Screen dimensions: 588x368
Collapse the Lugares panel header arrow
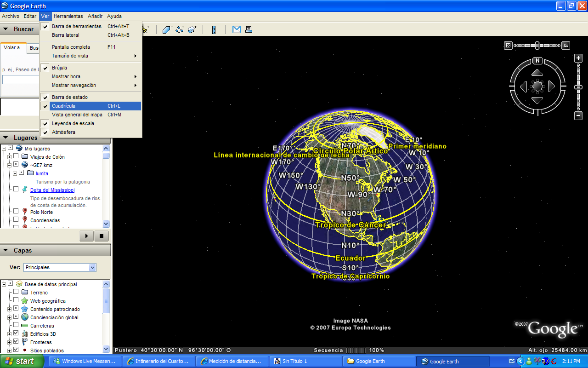point(6,138)
